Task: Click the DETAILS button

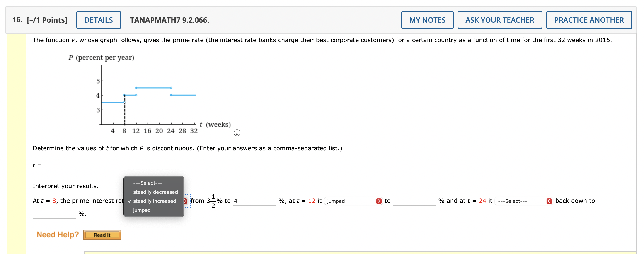Action: (x=99, y=20)
